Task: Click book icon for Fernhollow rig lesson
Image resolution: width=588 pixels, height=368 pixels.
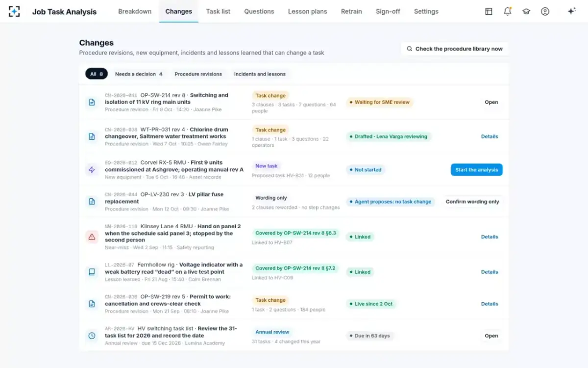Action: click(92, 272)
